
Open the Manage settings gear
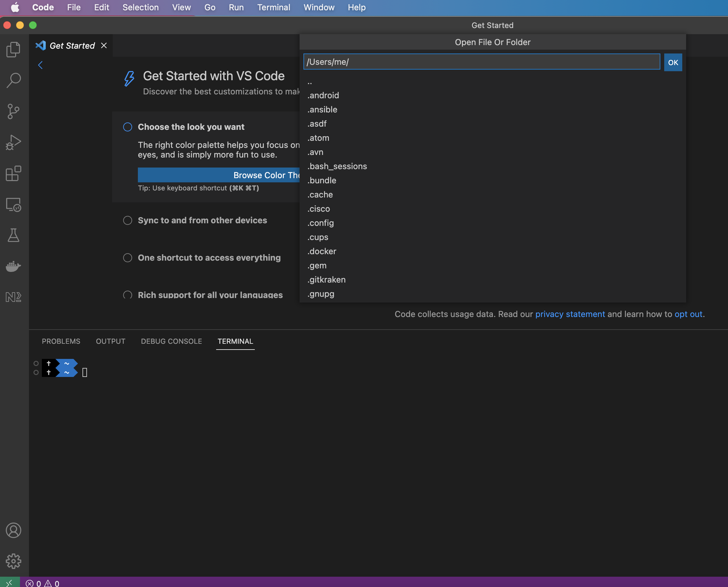tap(14, 561)
